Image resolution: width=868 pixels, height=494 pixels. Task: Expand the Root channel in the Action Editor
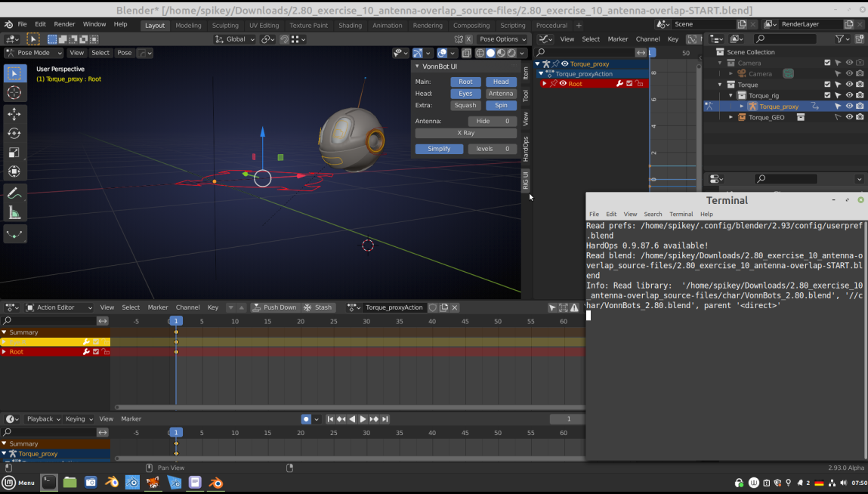(4, 352)
